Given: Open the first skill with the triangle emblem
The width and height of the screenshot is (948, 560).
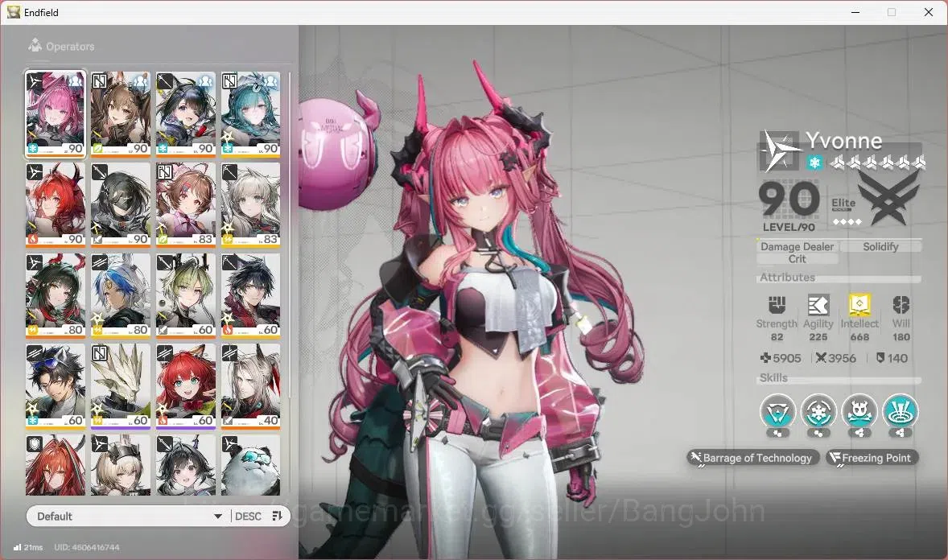Looking at the screenshot, I should (x=777, y=413).
